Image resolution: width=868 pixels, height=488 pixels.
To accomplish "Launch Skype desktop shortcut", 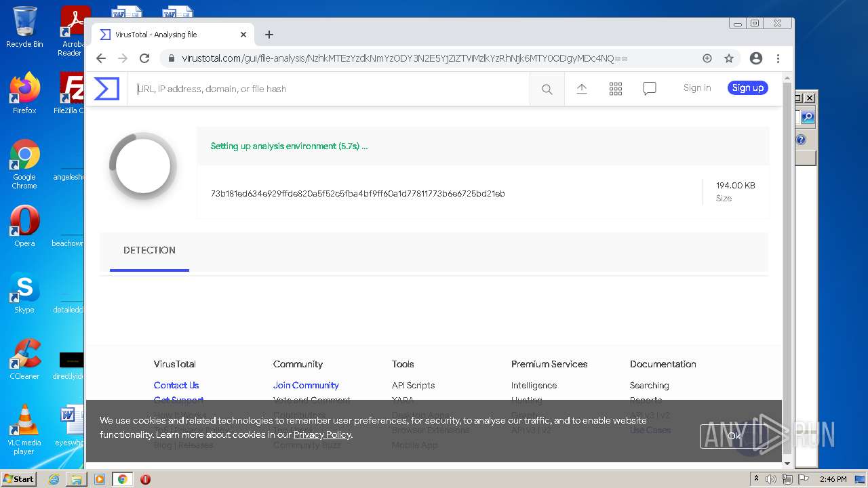I will pyautogui.click(x=24, y=292).
